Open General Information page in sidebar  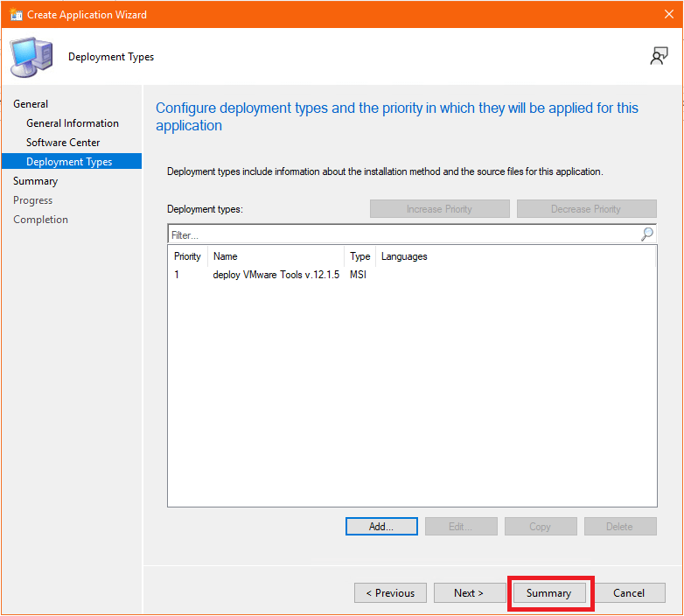pyautogui.click(x=73, y=123)
